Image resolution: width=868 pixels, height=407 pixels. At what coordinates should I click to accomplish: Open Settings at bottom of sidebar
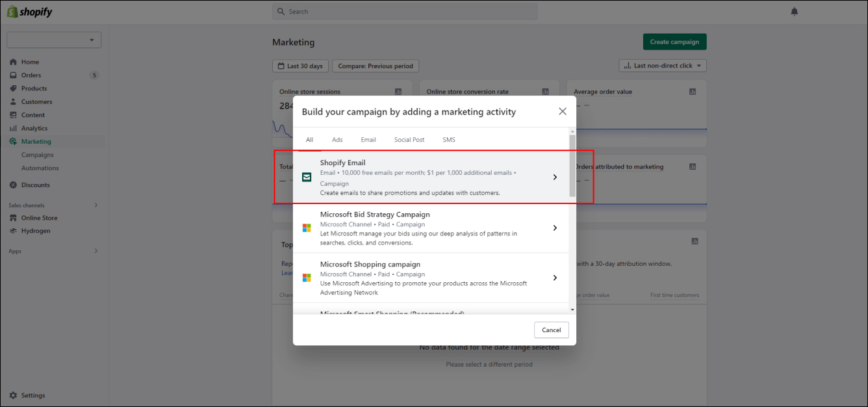[33, 395]
